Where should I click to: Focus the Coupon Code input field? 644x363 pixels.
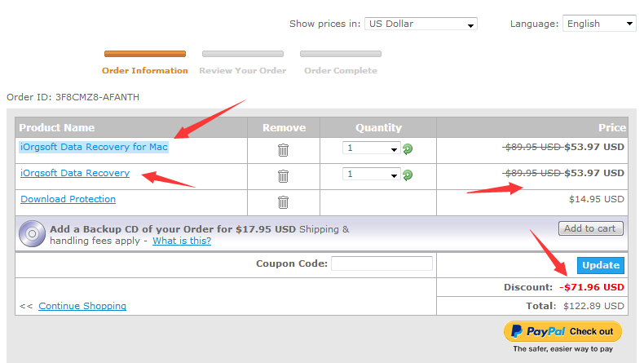pos(382,263)
